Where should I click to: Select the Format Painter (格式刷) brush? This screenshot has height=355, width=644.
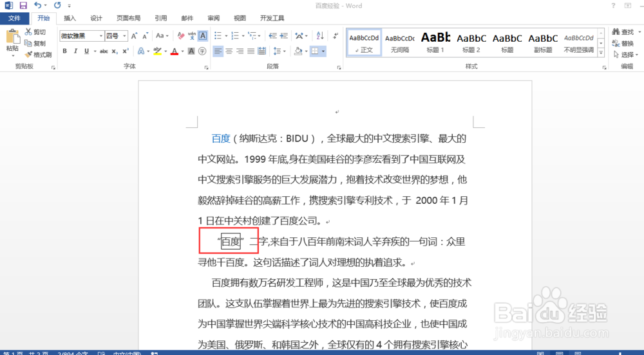pyautogui.click(x=38, y=55)
